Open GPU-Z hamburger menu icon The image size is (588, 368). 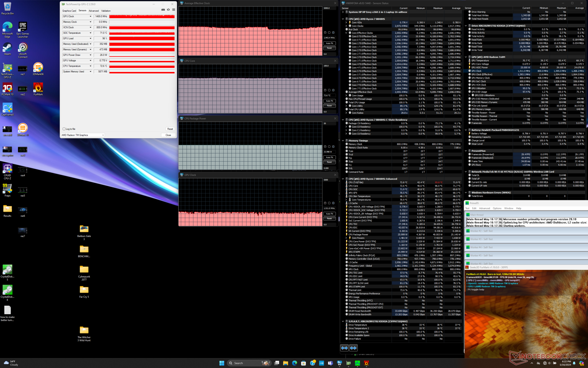174,10
